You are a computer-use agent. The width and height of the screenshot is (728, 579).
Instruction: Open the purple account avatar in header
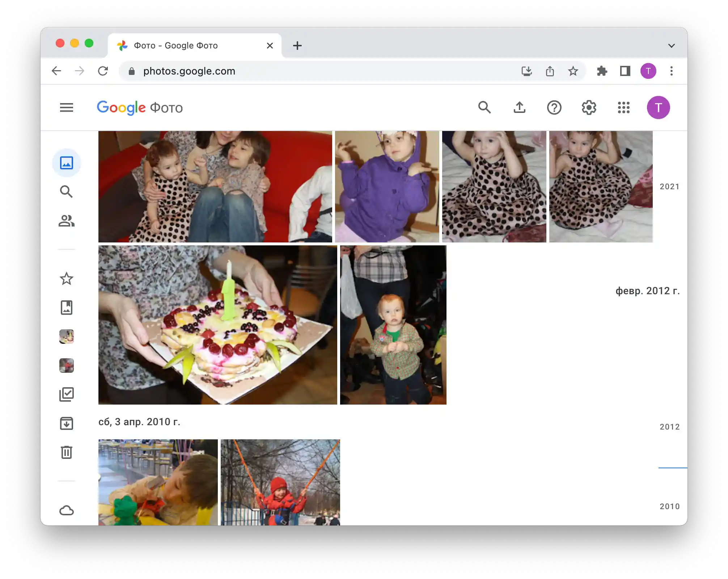tap(659, 107)
